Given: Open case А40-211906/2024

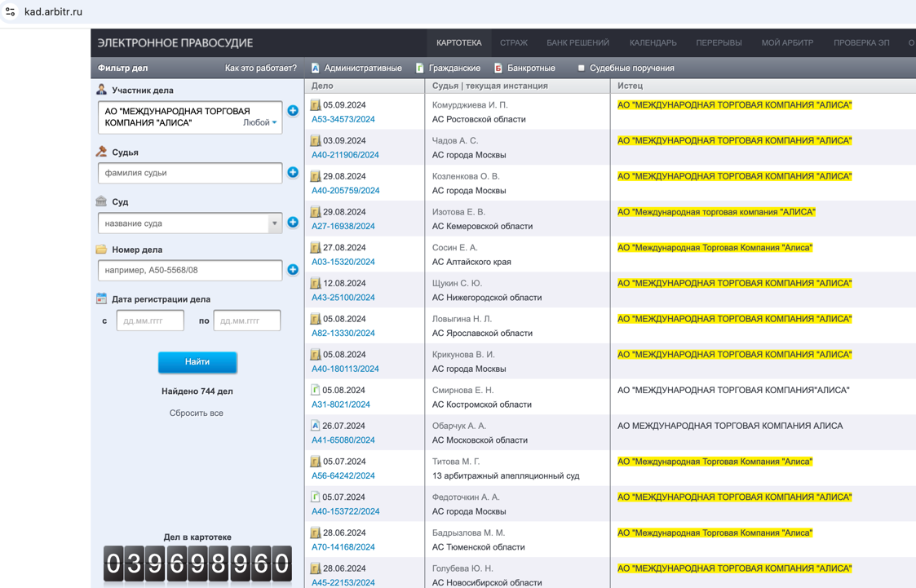Looking at the screenshot, I should [345, 155].
